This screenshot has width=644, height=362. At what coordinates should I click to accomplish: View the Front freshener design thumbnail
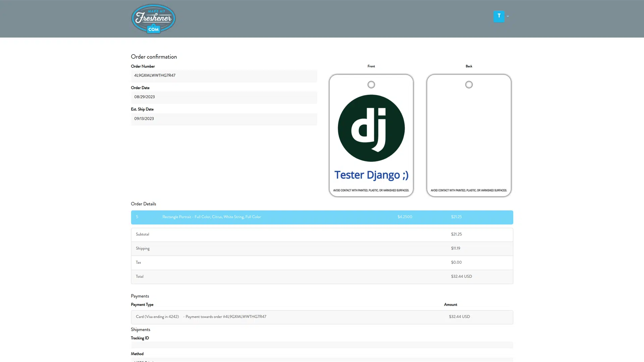(x=371, y=136)
